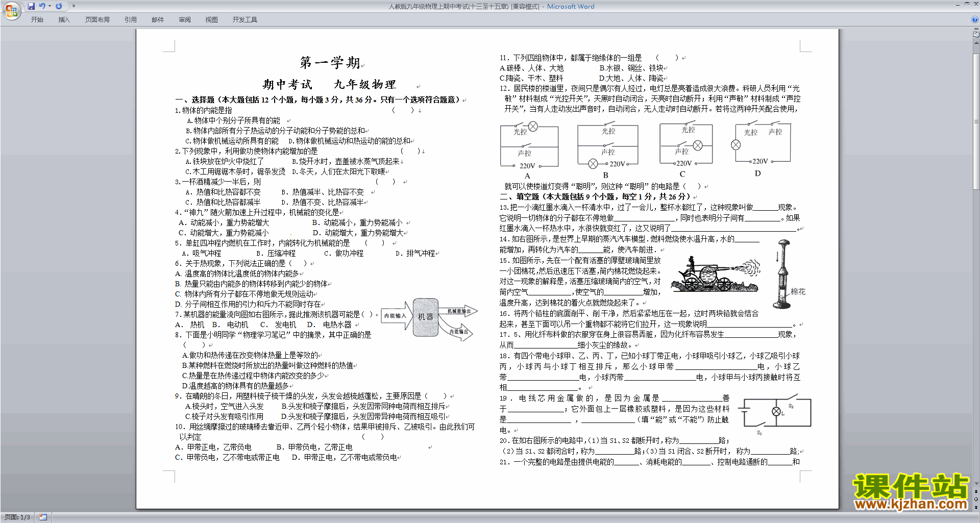This screenshot has height=523, width=980.
Task: Click Next Page double-arrow button
Action: point(976,507)
